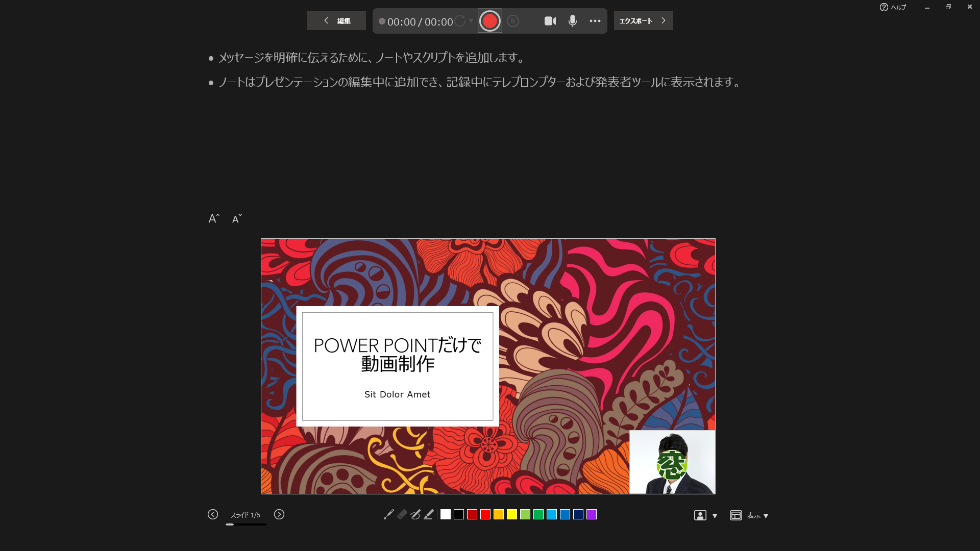Go to the next slide
Image resolution: width=980 pixels, height=551 pixels.
[x=279, y=514]
